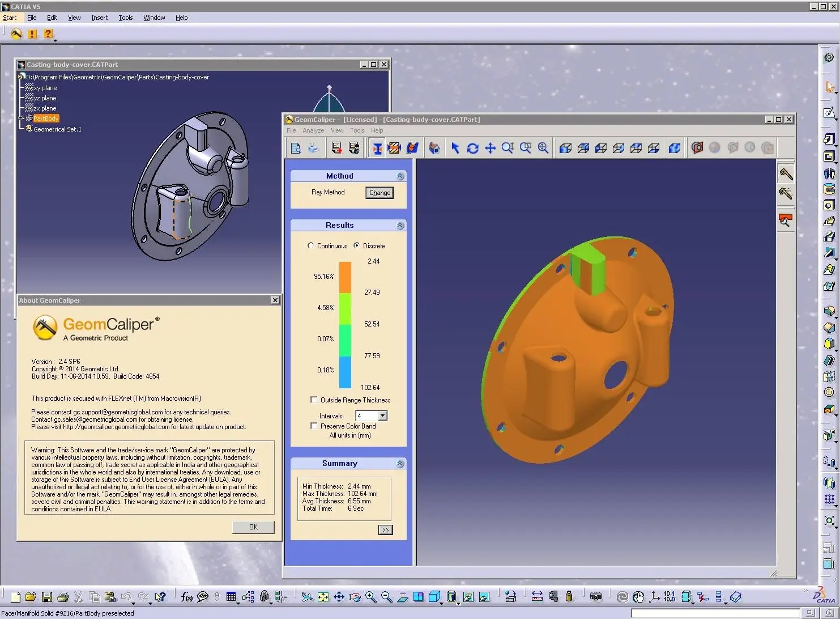Click the Select arrow in CATIA right toolbar
840x619 pixels.
click(830, 87)
